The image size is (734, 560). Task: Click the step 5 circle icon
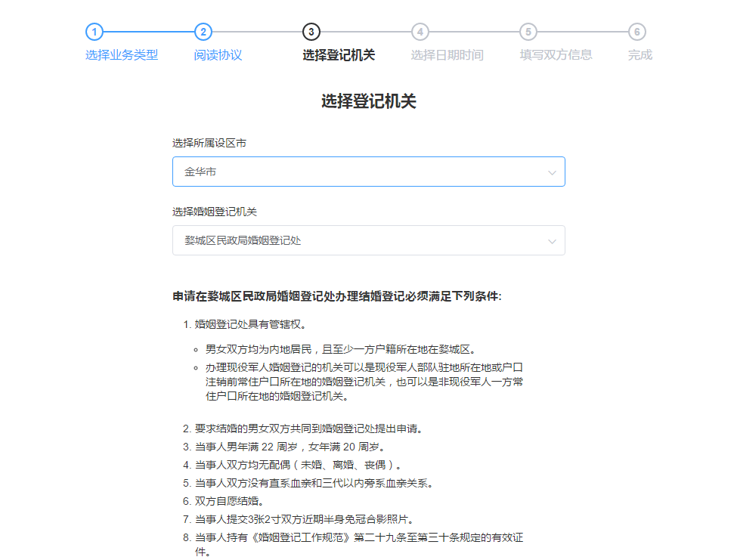(529, 32)
